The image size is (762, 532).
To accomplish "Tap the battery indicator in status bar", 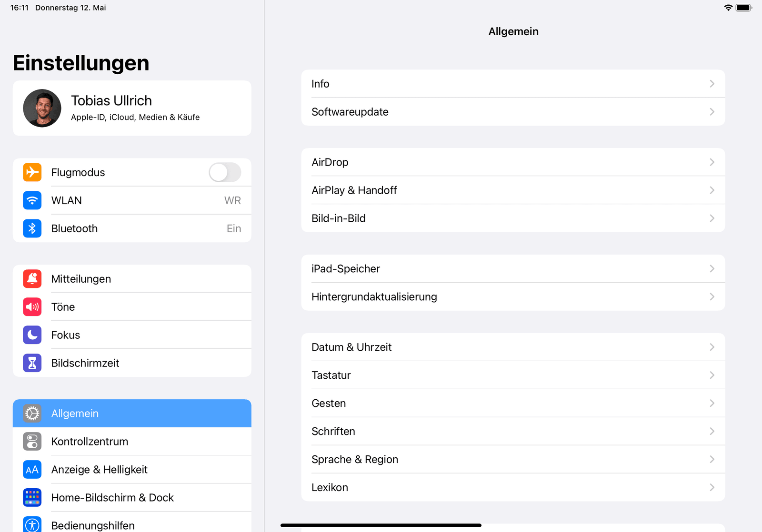I will (x=744, y=8).
